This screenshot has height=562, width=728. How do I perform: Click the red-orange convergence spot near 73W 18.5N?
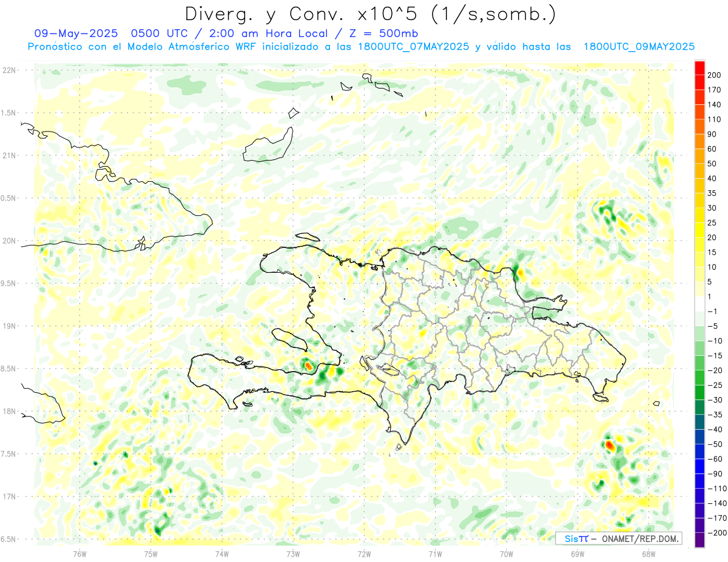308,366
